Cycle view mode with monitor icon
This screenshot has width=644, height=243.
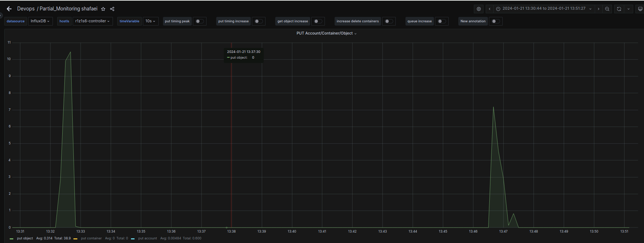point(640,9)
